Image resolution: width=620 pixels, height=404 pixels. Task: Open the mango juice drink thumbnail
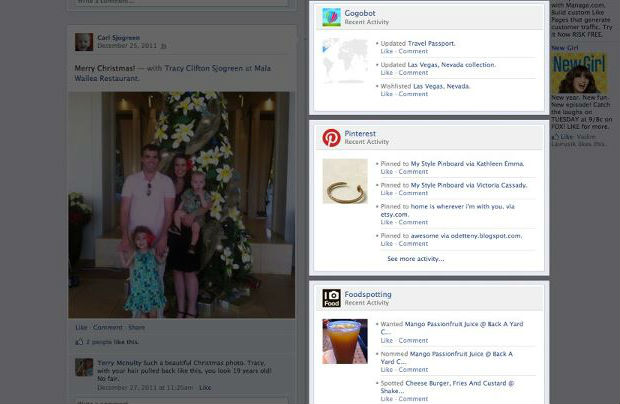(344, 341)
